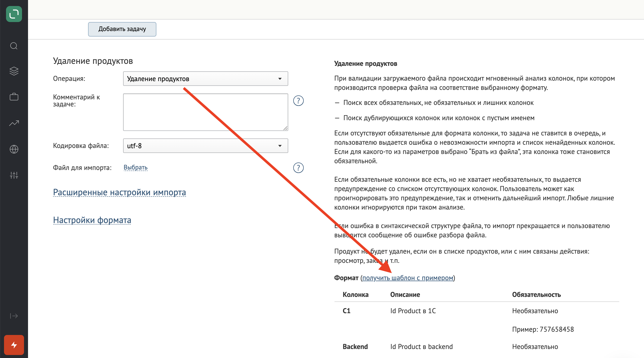The height and width of the screenshot is (358, 644).
Task: Click the red lightning bolt button
Action: [x=14, y=345]
